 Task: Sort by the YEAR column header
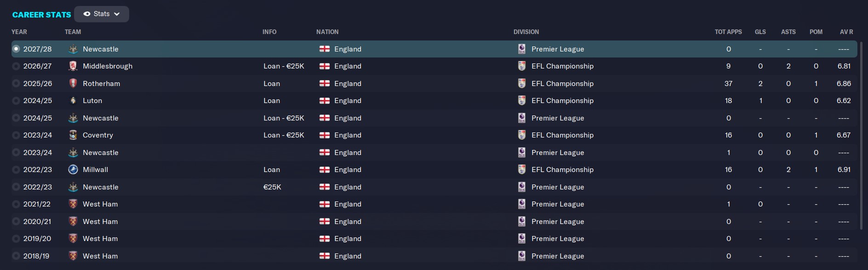pyautogui.click(x=19, y=32)
